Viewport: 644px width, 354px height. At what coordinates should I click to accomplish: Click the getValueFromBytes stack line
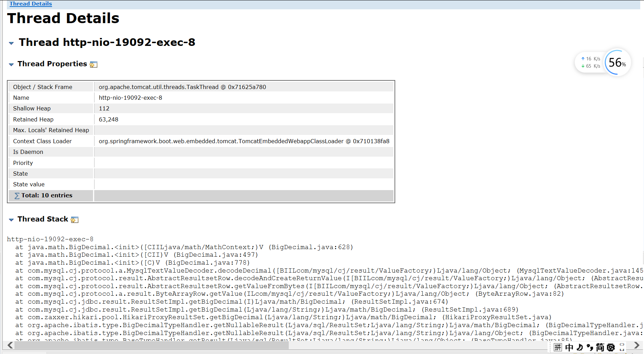tap(329, 286)
